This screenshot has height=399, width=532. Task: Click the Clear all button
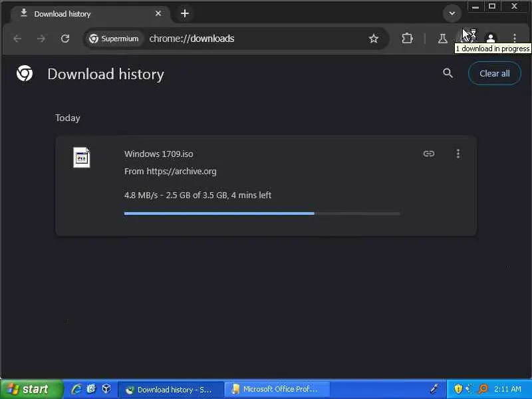point(494,73)
